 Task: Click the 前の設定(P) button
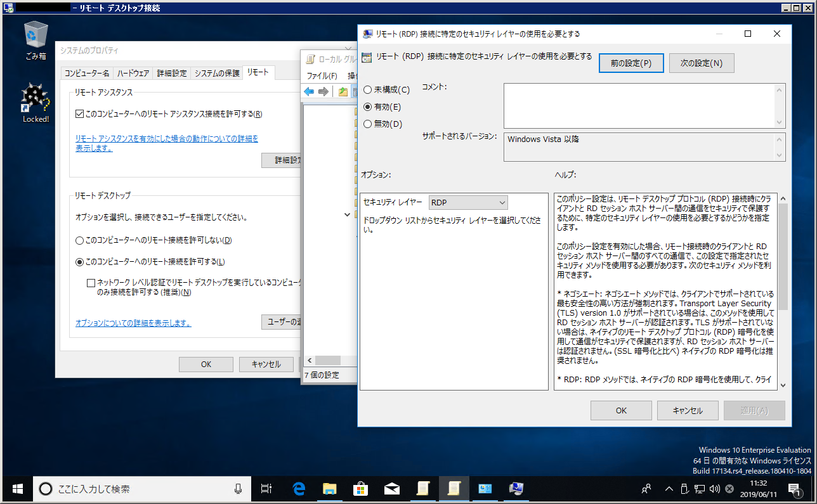[x=631, y=63]
